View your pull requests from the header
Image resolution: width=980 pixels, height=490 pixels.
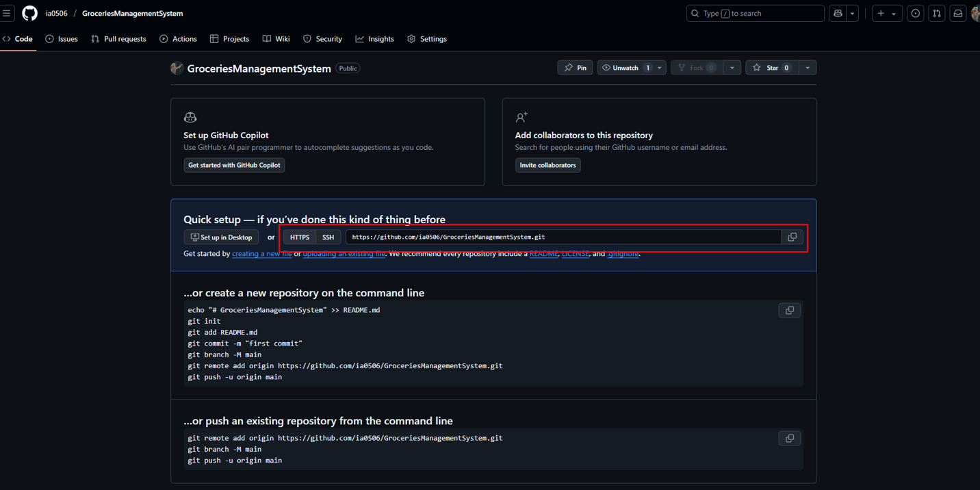pos(936,13)
